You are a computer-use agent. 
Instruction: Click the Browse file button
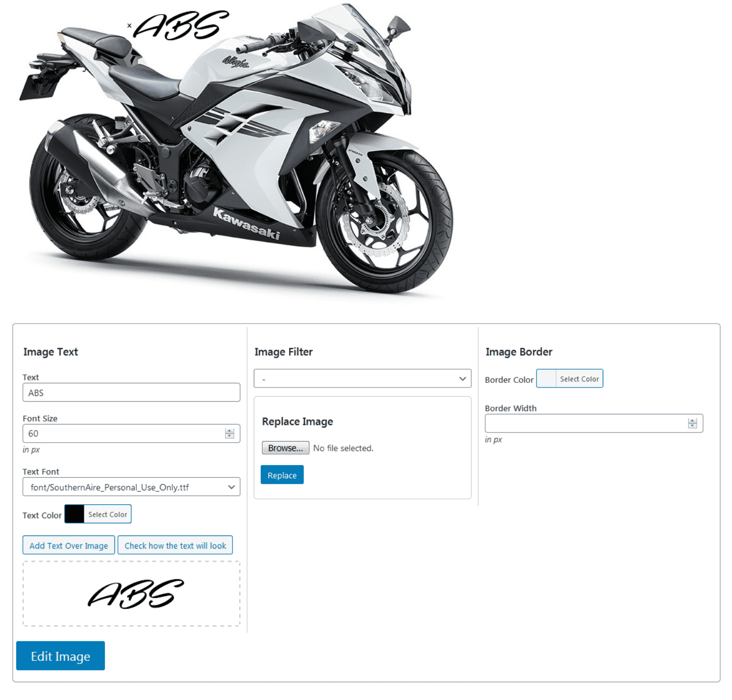[285, 448]
